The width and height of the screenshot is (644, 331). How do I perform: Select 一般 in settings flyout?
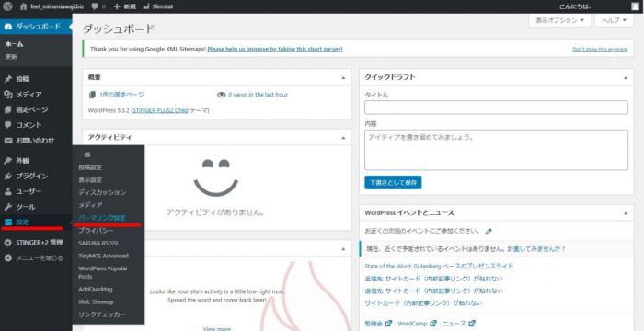85,154
